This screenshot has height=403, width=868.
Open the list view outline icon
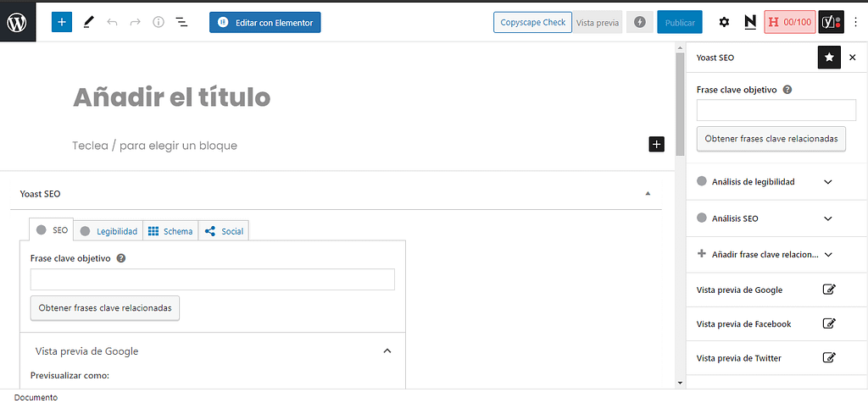[181, 22]
